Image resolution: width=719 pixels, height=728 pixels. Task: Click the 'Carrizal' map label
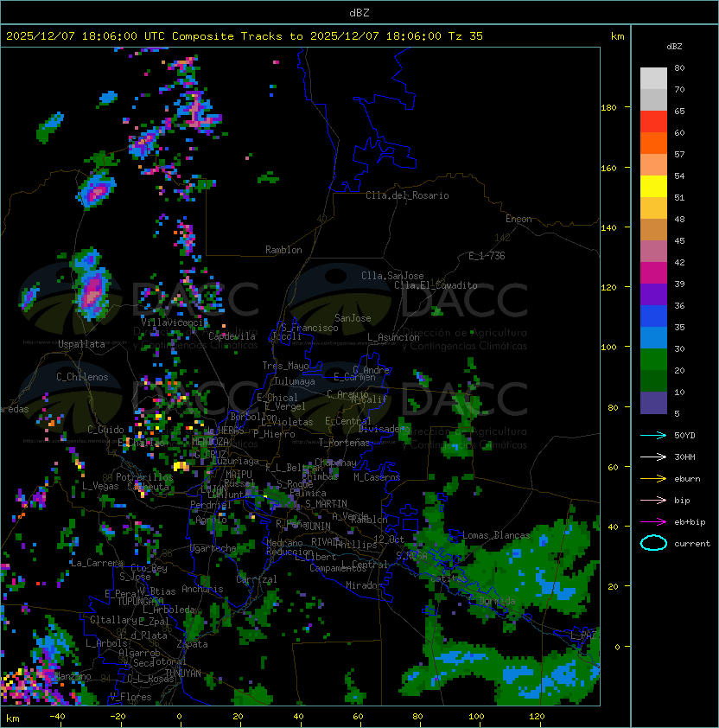[256, 579]
